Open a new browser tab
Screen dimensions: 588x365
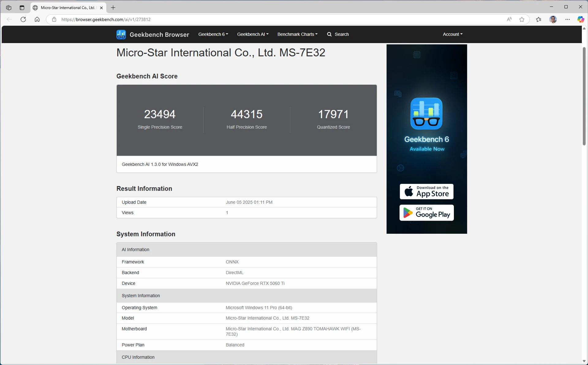tap(113, 8)
